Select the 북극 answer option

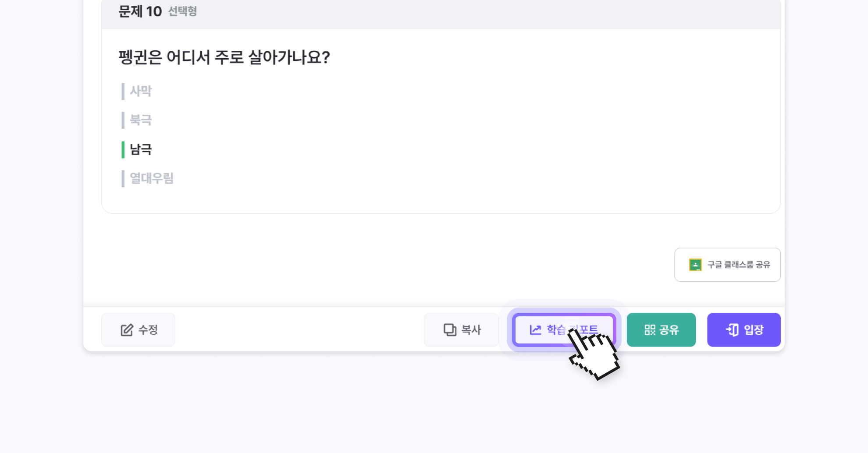tap(141, 120)
